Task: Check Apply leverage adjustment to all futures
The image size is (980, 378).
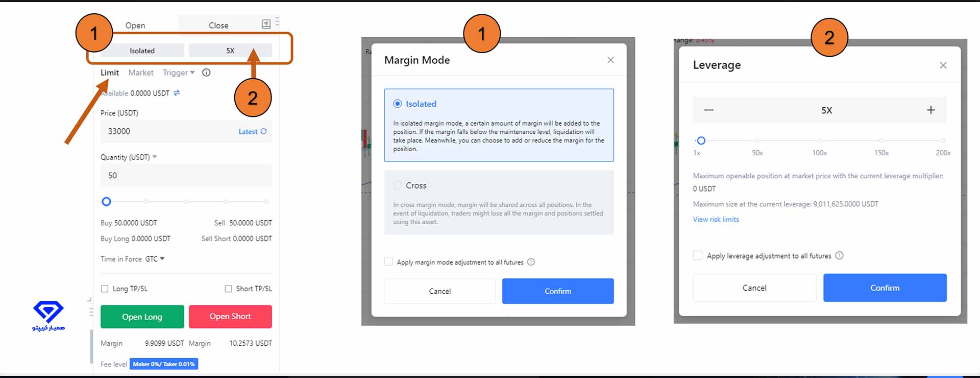Action: pos(698,255)
